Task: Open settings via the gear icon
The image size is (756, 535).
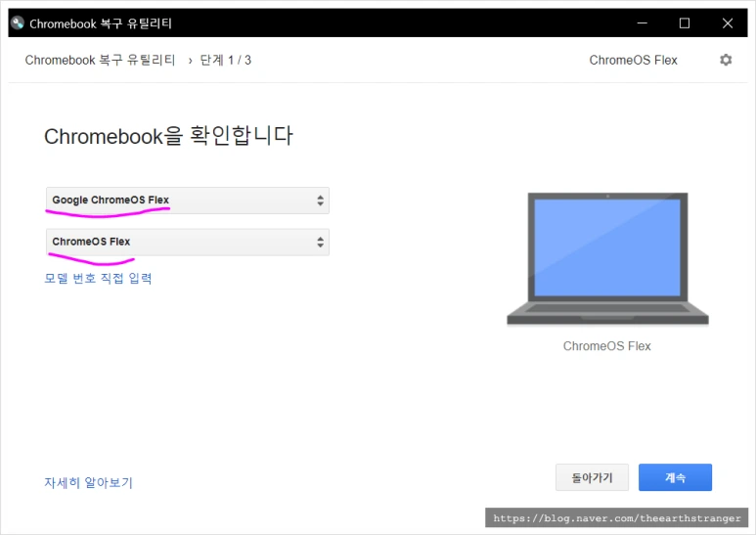Action: (x=726, y=60)
